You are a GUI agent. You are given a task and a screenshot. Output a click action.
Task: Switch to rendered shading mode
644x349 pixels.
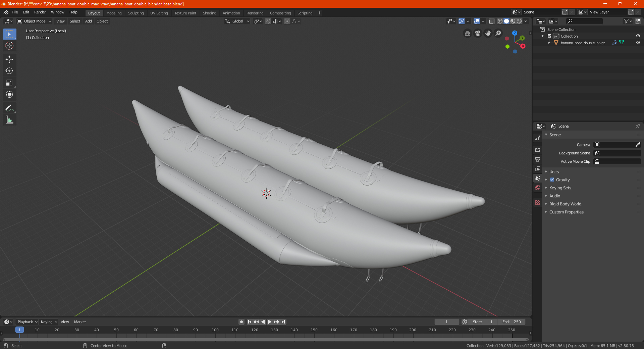(519, 21)
